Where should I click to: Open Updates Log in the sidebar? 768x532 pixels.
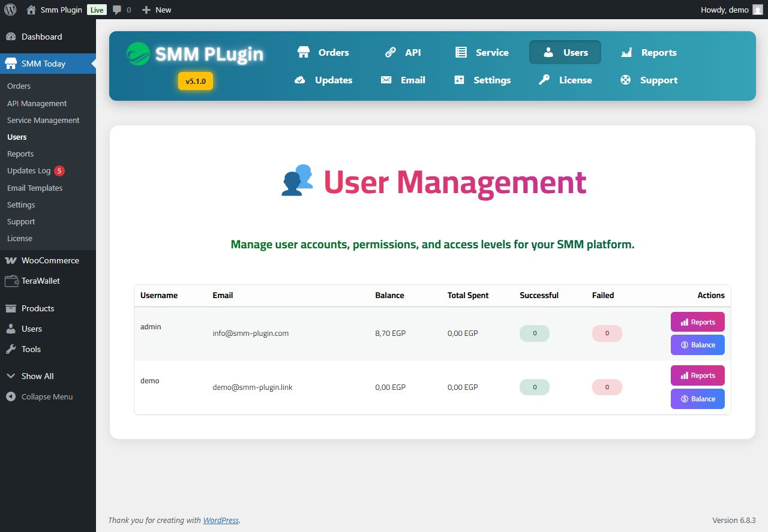[29, 170]
